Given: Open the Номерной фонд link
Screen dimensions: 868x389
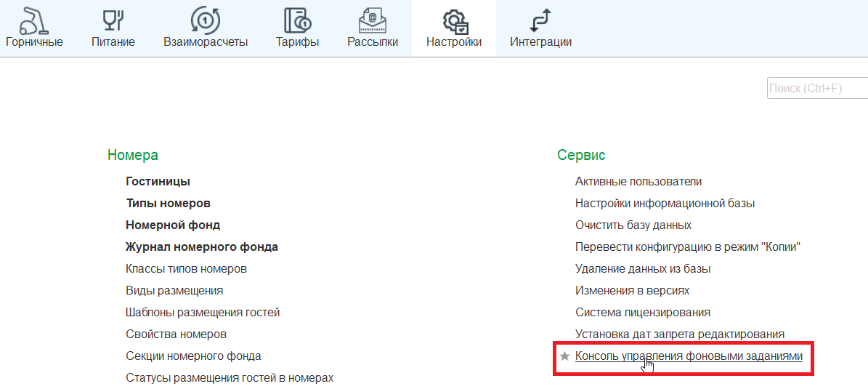Looking at the screenshot, I should (x=174, y=225).
